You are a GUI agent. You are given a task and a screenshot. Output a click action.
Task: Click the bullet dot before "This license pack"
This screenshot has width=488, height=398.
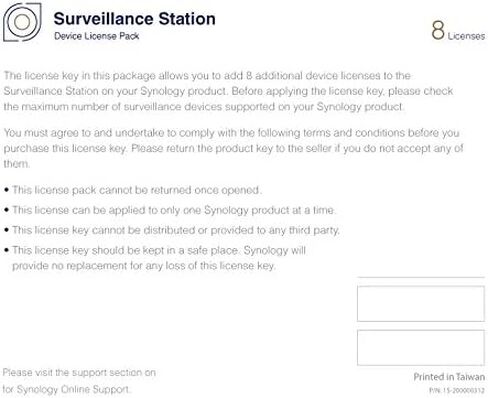click(7, 190)
